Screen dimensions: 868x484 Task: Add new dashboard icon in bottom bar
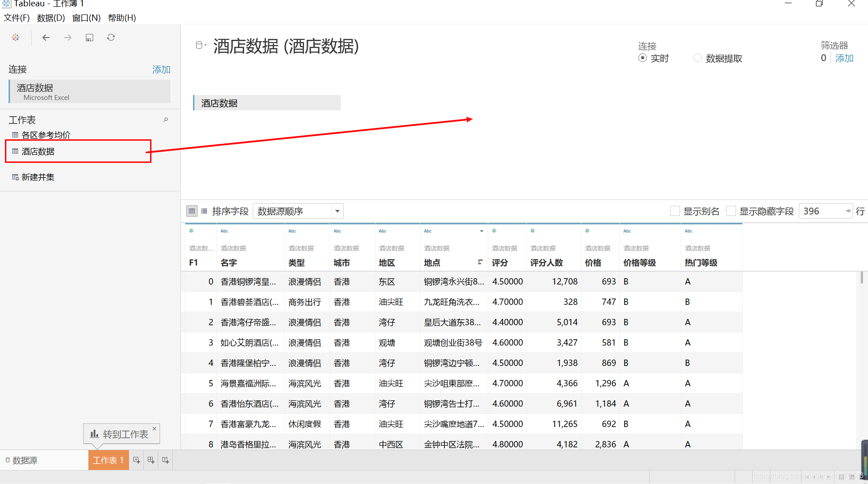pyautogui.click(x=151, y=460)
